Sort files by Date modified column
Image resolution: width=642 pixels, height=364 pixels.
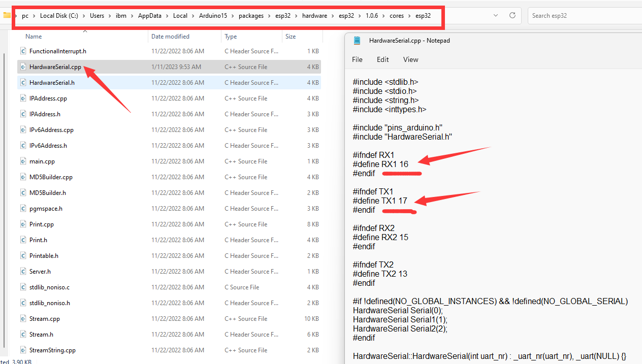tap(170, 37)
